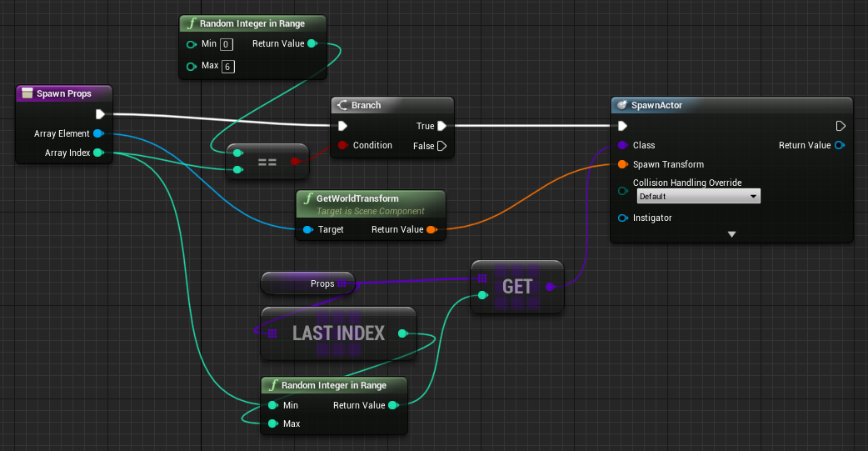The image size is (868, 451).
Task: Click the Array Element blue output pin
Action: tap(97, 134)
